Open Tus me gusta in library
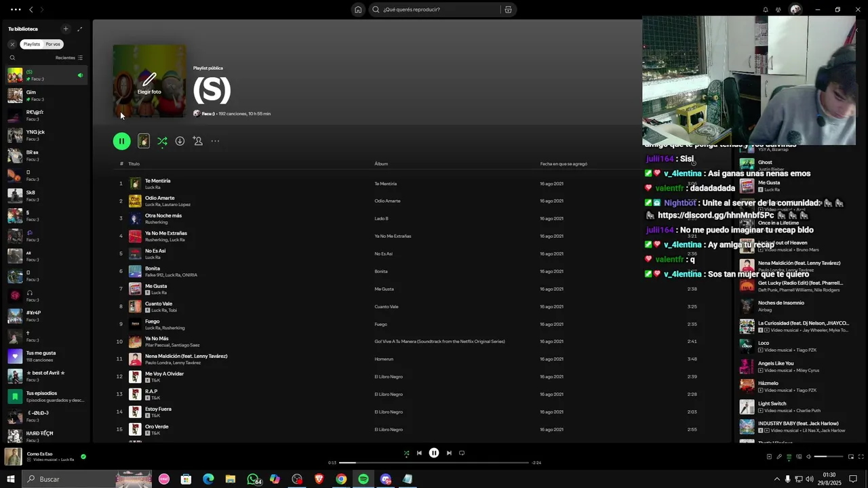868x488 pixels. coord(46,356)
